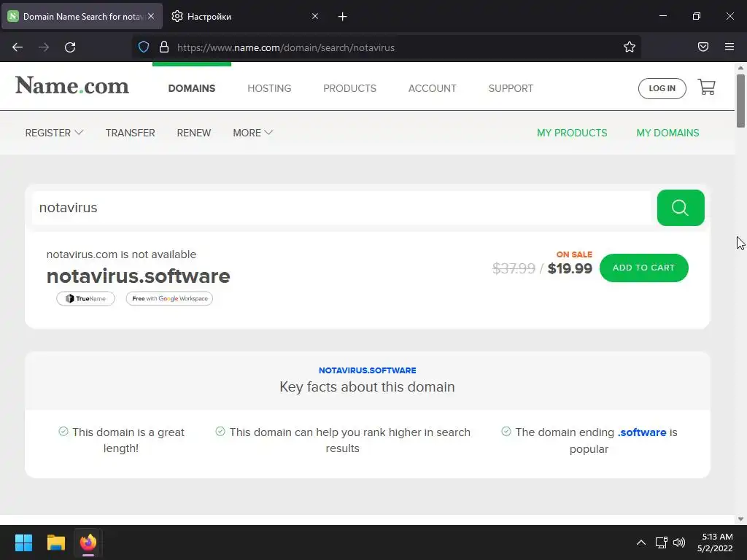Click the $19.99 sale price
The image size is (747, 560).
click(570, 268)
